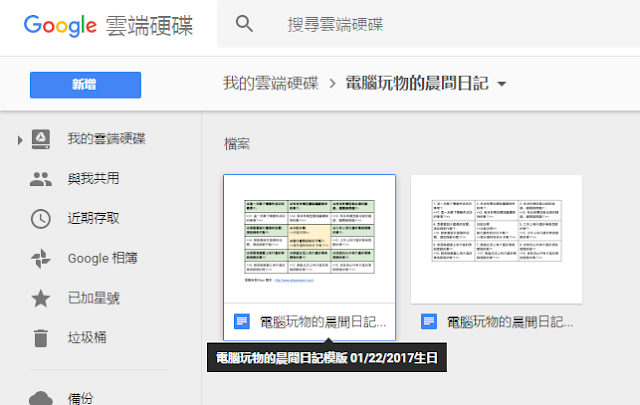The height and width of the screenshot is (405, 640).
Task: Click the search magnifier icon
Action: coord(244,24)
